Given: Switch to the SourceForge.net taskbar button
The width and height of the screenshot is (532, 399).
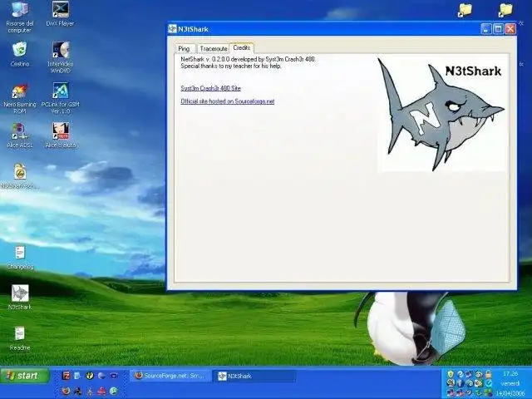Looking at the screenshot, I should click(x=170, y=376).
